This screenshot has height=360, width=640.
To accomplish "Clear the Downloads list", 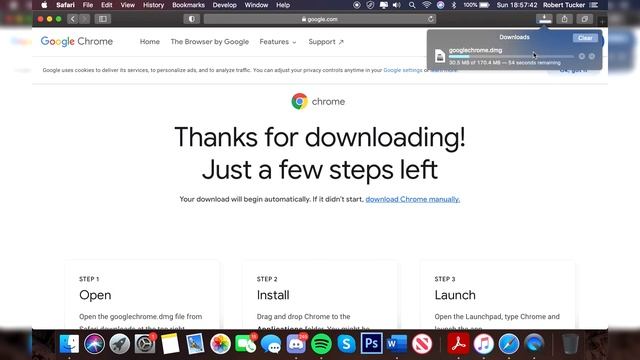I will (x=585, y=38).
